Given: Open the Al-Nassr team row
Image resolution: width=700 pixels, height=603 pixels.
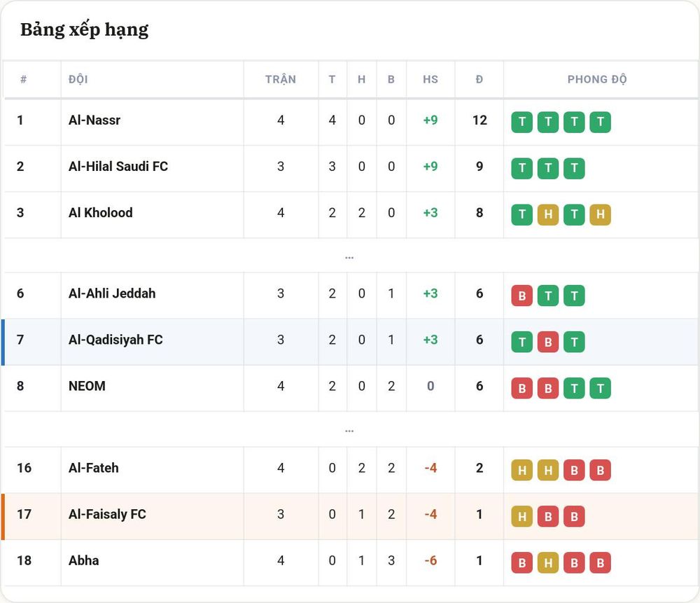Looking at the screenshot, I should [351, 120].
